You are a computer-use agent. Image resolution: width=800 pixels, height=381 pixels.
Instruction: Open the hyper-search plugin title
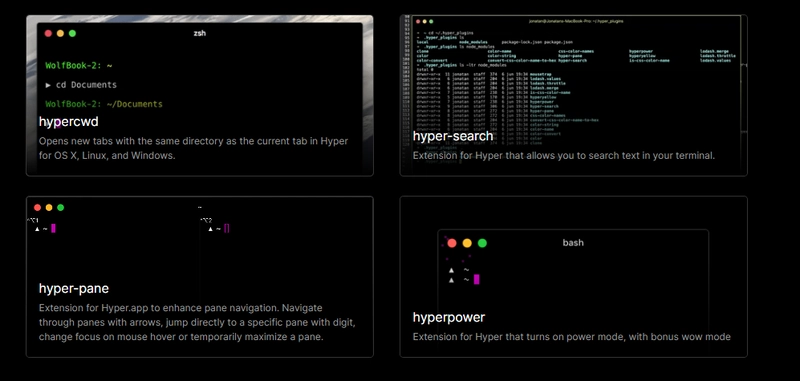coord(453,136)
